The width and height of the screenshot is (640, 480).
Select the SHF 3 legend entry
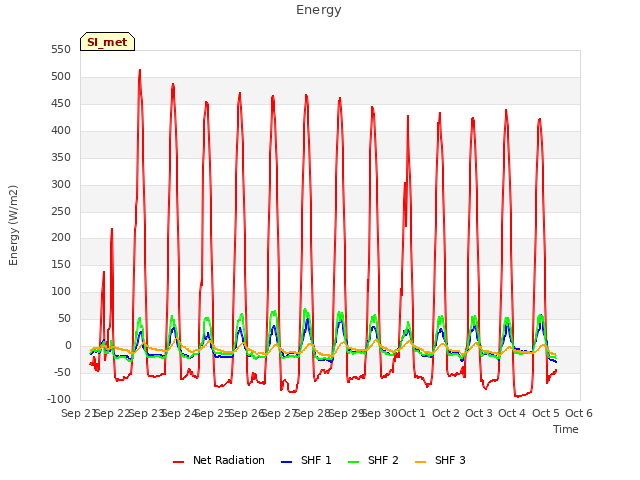(440, 460)
